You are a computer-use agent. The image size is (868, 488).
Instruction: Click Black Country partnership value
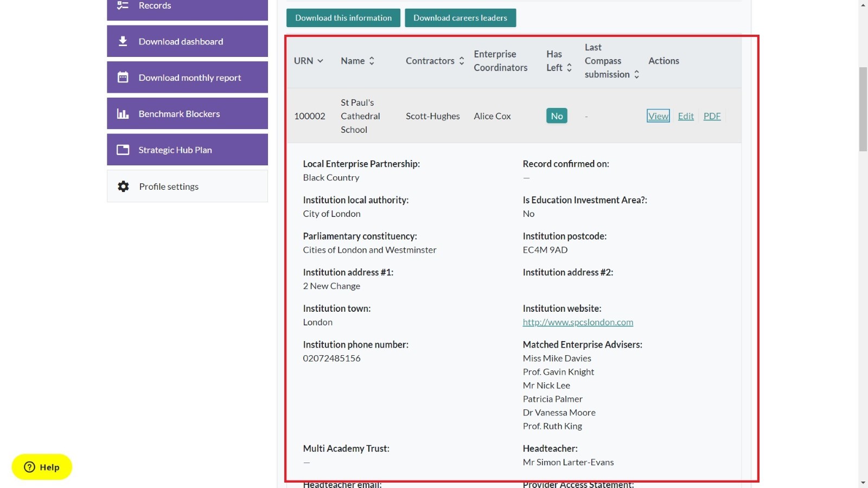pyautogui.click(x=331, y=178)
